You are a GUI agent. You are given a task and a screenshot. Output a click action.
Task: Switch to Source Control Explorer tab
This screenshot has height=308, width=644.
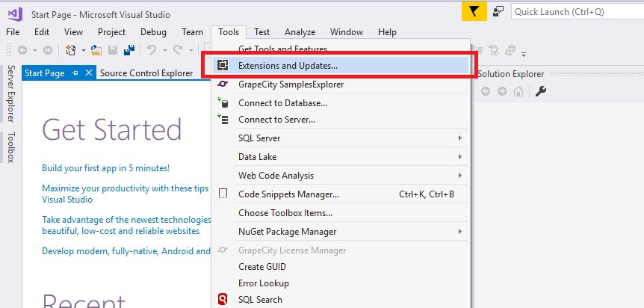point(146,73)
